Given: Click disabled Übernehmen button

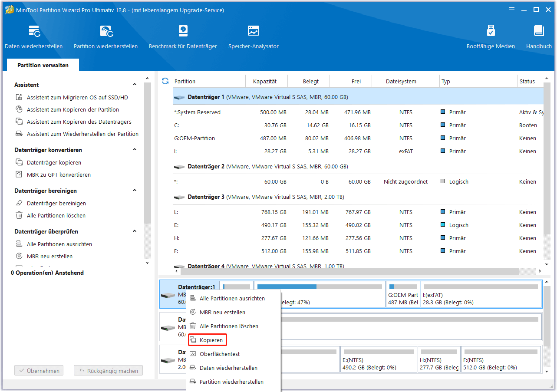Looking at the screenshot, I should point(39,371).
